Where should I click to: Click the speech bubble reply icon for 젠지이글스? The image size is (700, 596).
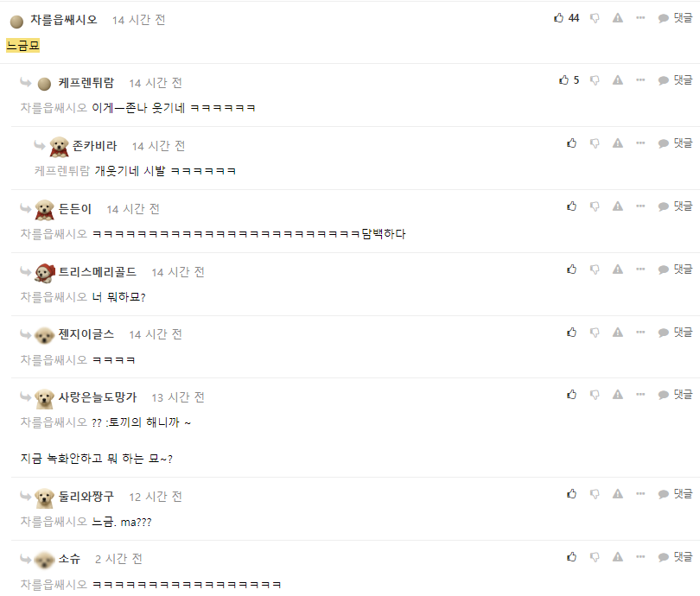coord(664,333)
